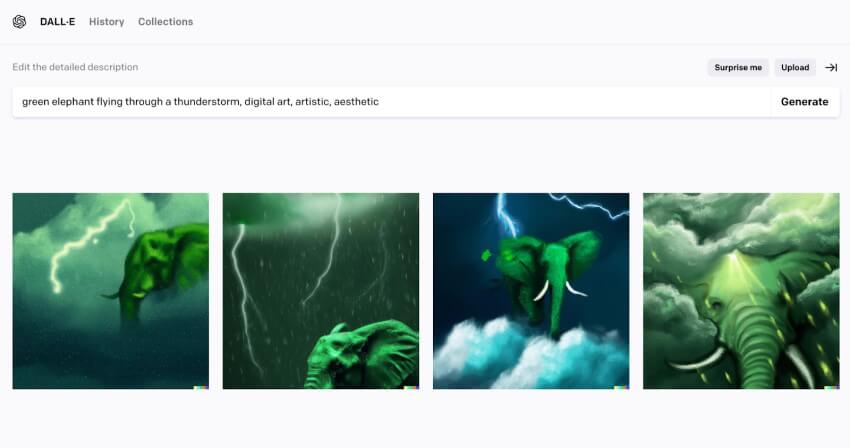Click the Surprise me button
This screenshot has height=448, width=850.
[x=738, y=67]
